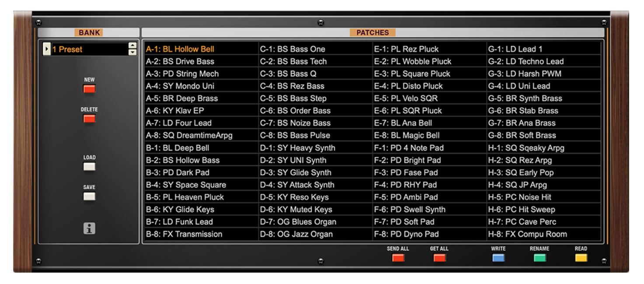Step to the next bank with up arrow

point(132,46)
